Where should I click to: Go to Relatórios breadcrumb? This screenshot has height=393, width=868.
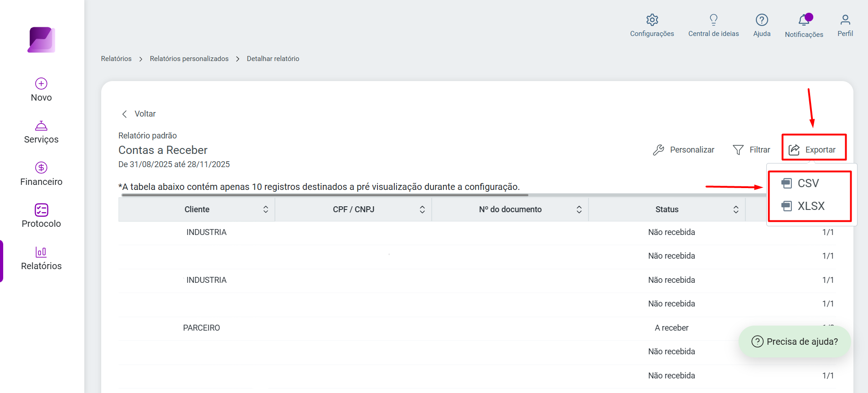click(x=116, y=59)
